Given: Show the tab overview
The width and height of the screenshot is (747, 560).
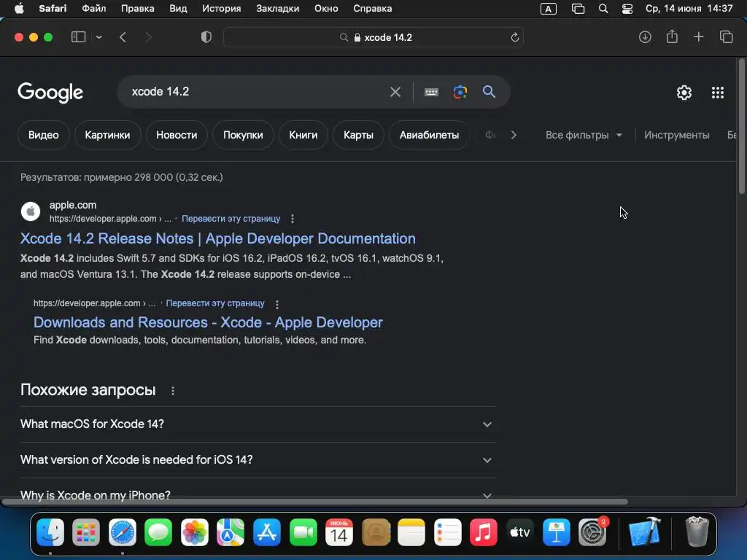Looking at the screenshot, I should (x=726, y=37).
